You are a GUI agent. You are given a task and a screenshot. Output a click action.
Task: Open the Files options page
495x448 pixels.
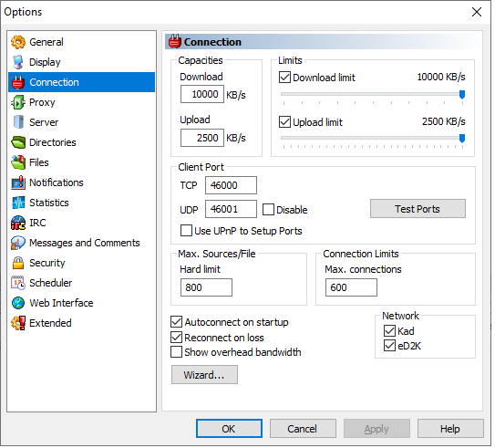click(82, 162)
